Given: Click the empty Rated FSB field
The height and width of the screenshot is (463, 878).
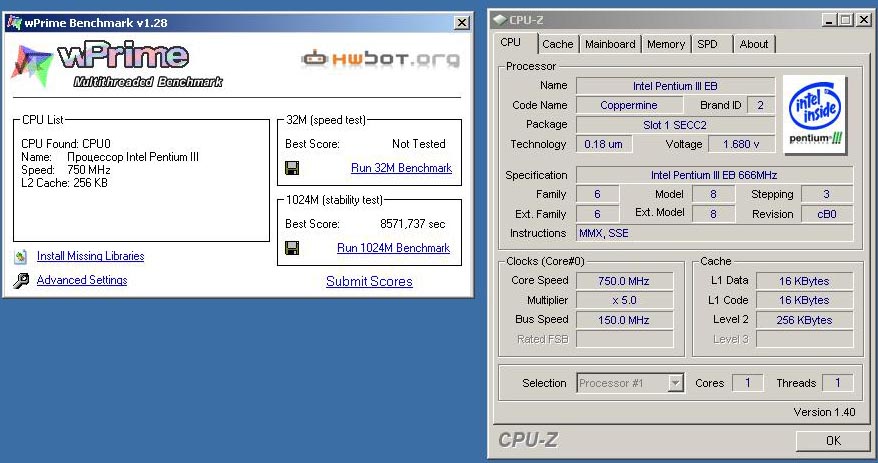Looking at the screenshot, I should (x=624, y=339).
